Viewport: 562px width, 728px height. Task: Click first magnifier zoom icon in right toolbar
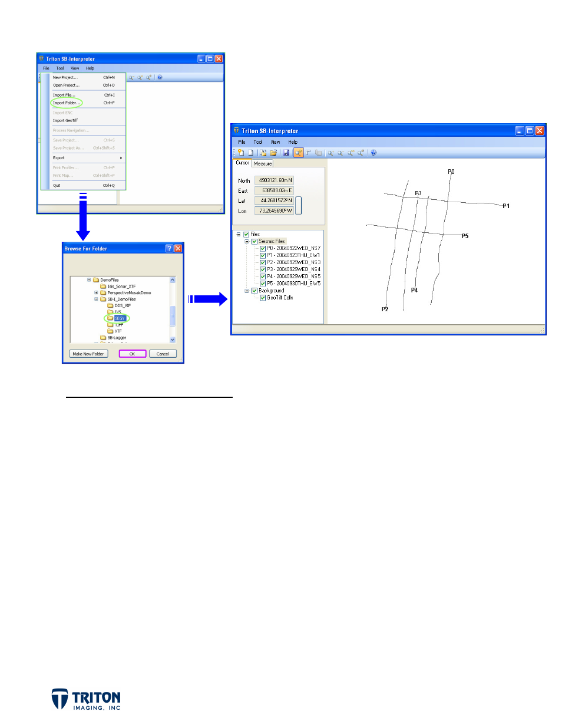[x=330, y=153]
